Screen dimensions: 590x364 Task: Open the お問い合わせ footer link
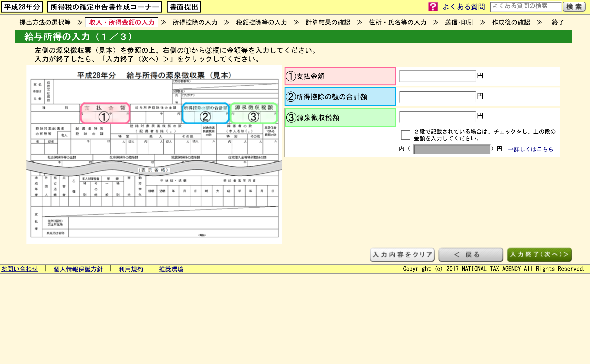19,269
